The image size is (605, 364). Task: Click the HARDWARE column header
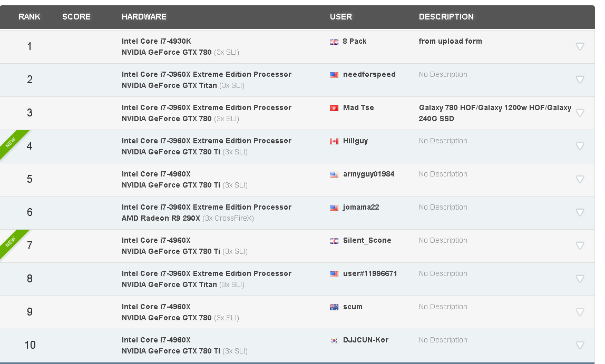click(144, 17)
